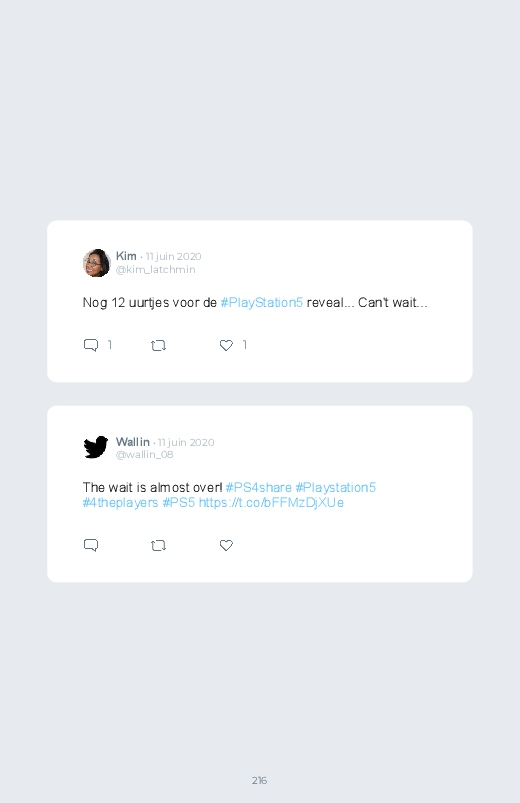Click the reply icon on Wallin's tweet
The width and height of the screenshot is (520, 803).
click(91, 545)
